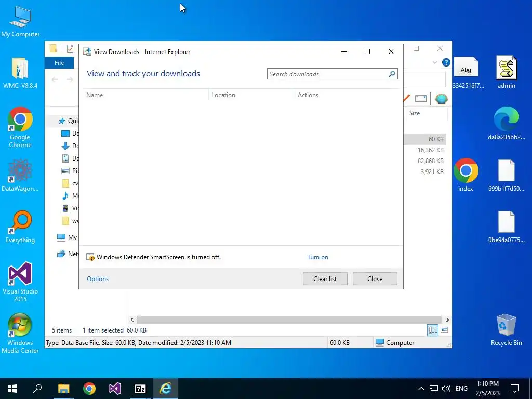Open the File menu in Explorer
Image resolution: width=532 pixels, height=399 pixels.
coord(59,63)
